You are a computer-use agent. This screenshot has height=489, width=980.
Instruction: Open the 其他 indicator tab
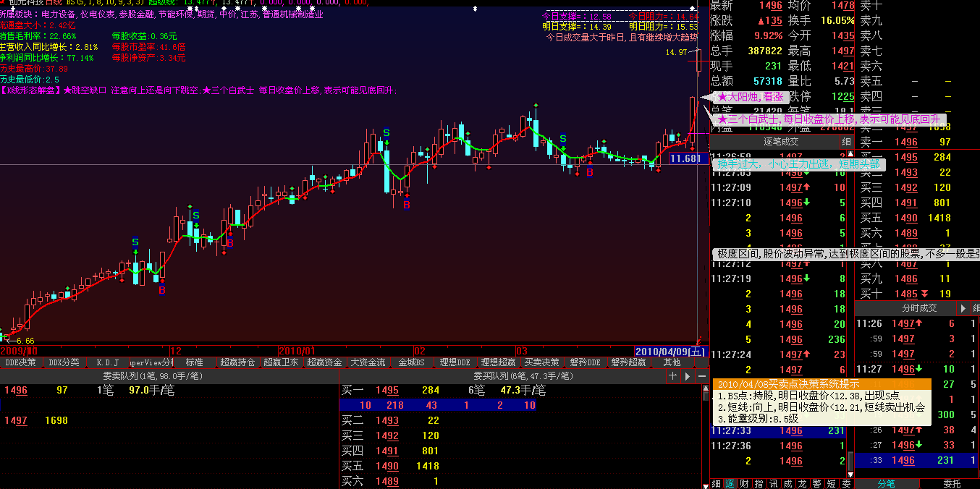pyautogui.click(x=672, y=362)
